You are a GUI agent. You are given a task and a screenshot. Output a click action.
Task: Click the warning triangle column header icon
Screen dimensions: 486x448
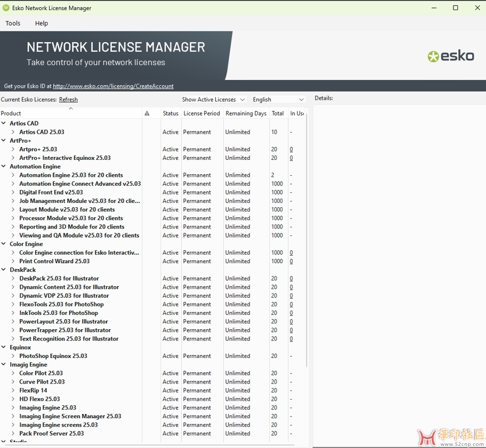(147, 113)
